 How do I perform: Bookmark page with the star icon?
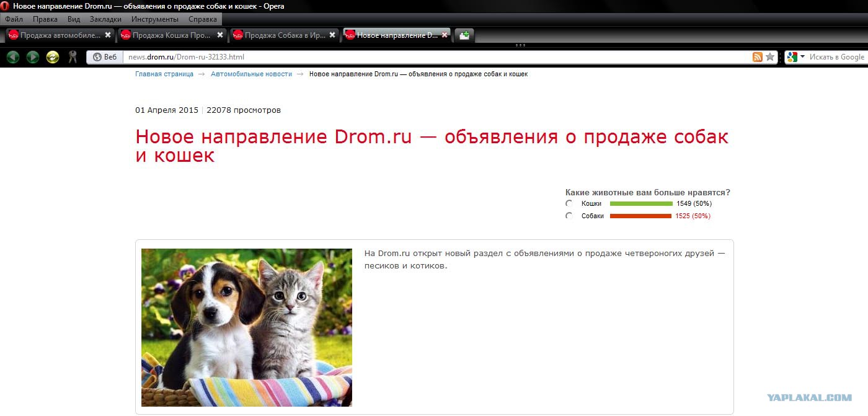(x=770, y=57)
